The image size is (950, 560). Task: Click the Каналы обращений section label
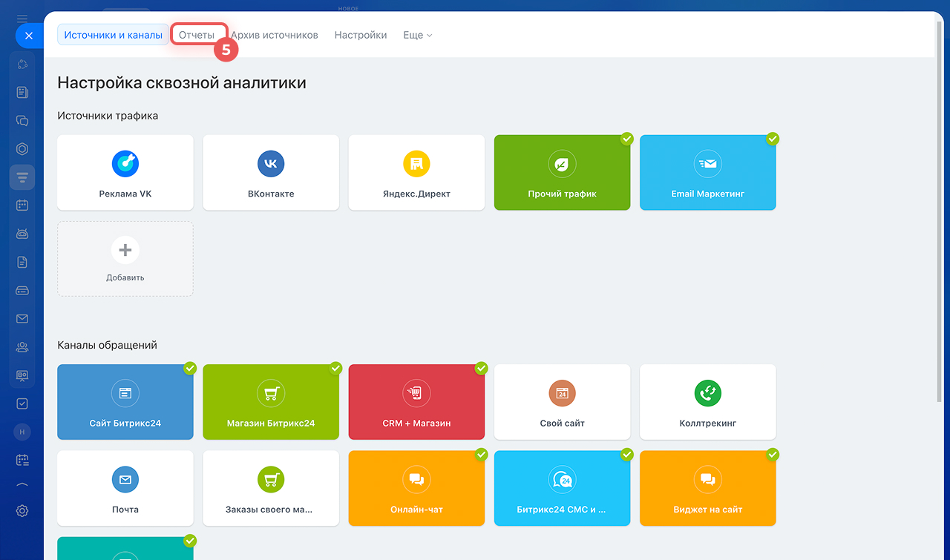click(107, 345)
